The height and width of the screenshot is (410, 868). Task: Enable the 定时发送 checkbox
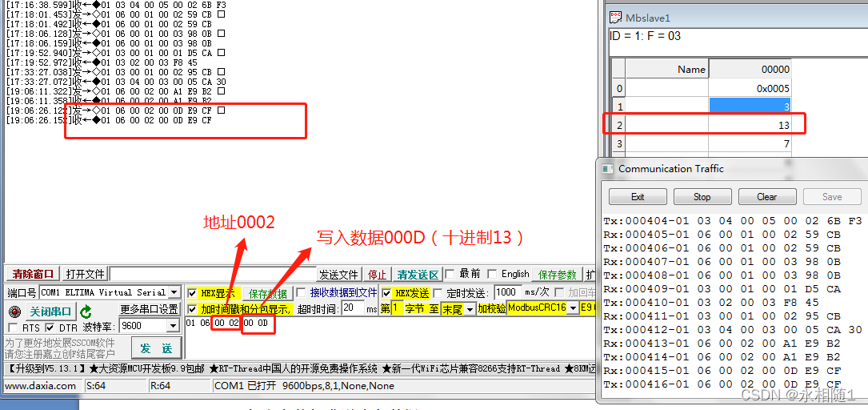(x=438, y=292)
